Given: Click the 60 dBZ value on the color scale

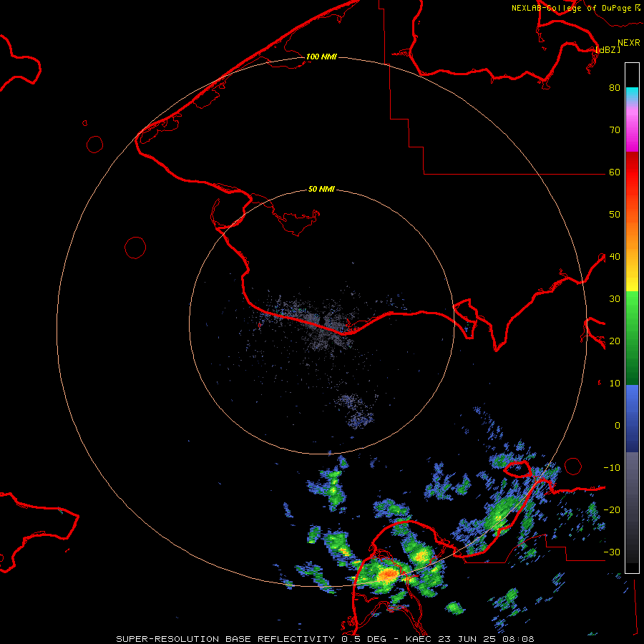Looking at the screenshot, I should [615, 172].
